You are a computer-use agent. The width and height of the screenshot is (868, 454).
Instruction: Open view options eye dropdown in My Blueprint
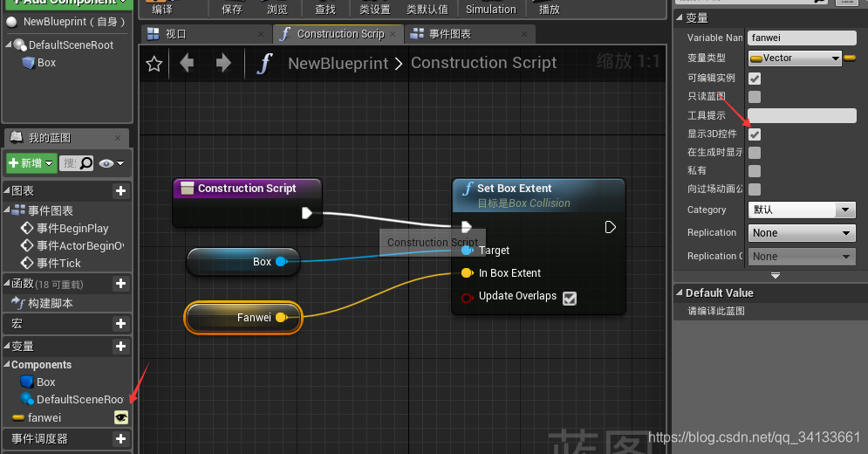[x=112, y=163]
